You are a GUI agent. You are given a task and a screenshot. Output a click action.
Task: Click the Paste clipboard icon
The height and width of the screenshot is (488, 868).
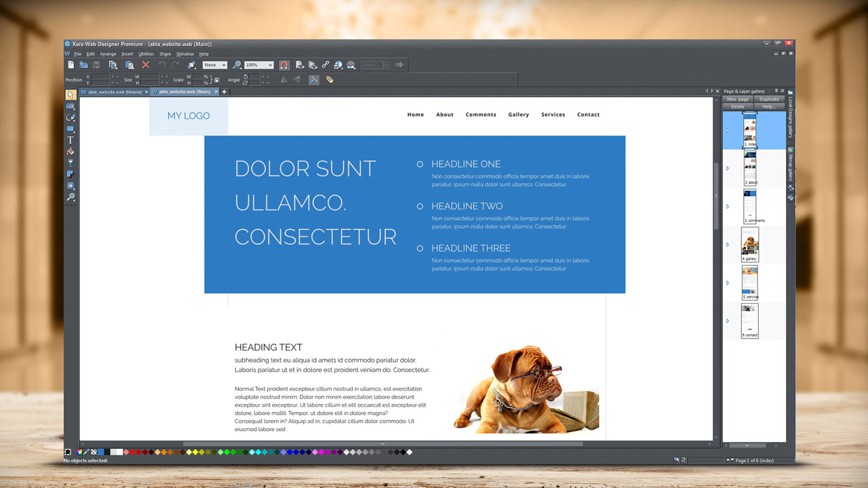click(129, 65)
